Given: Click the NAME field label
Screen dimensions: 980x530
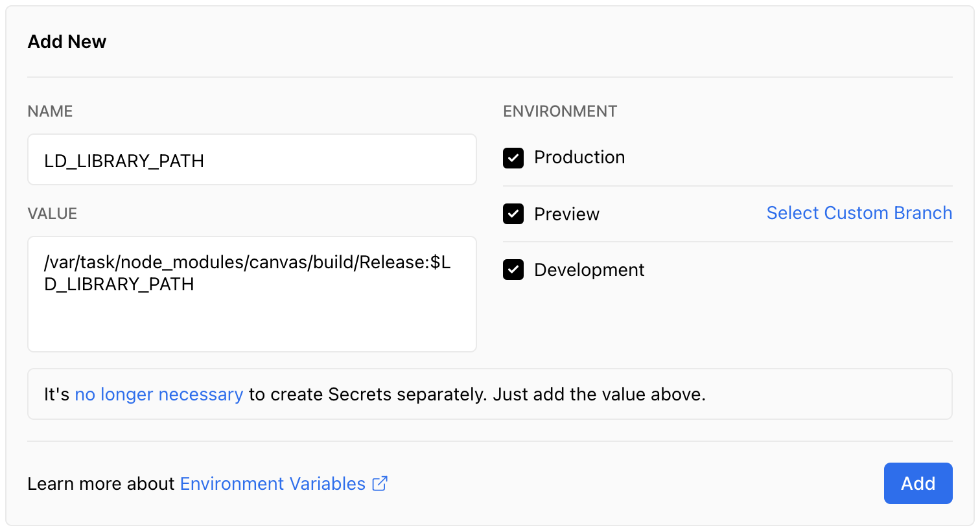Looking at the screenshot, I should coord(50,111).
